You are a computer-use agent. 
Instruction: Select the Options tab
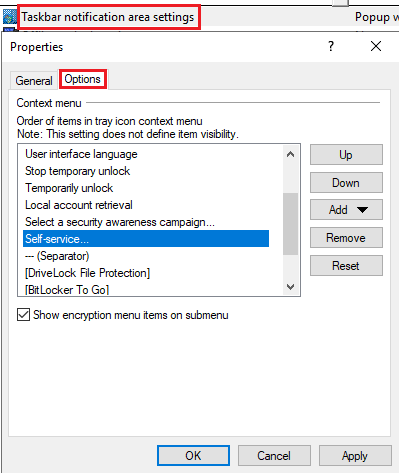(83, 79)
